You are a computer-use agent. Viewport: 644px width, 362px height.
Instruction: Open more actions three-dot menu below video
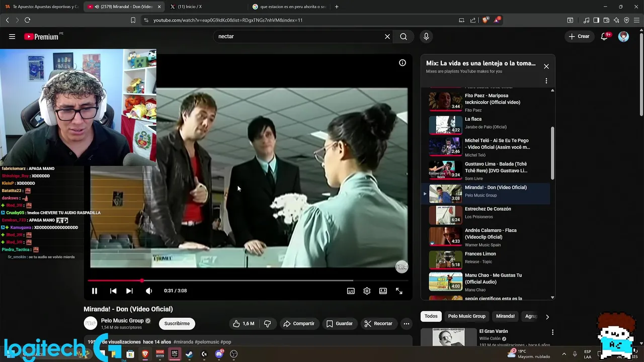(407, 323)
